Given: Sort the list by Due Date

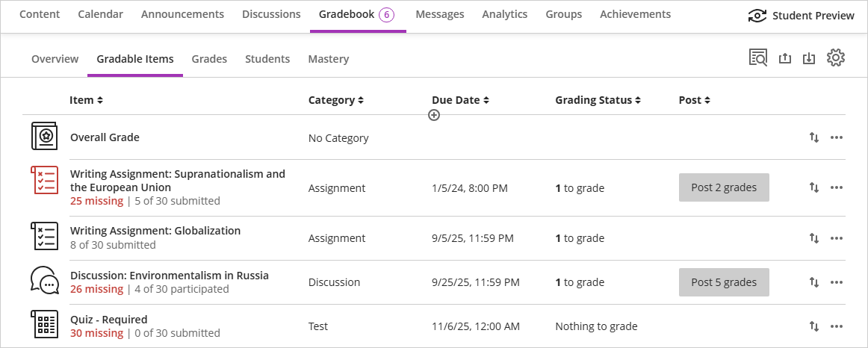Looking at the screenshot, I should click(x=459, y=100).
